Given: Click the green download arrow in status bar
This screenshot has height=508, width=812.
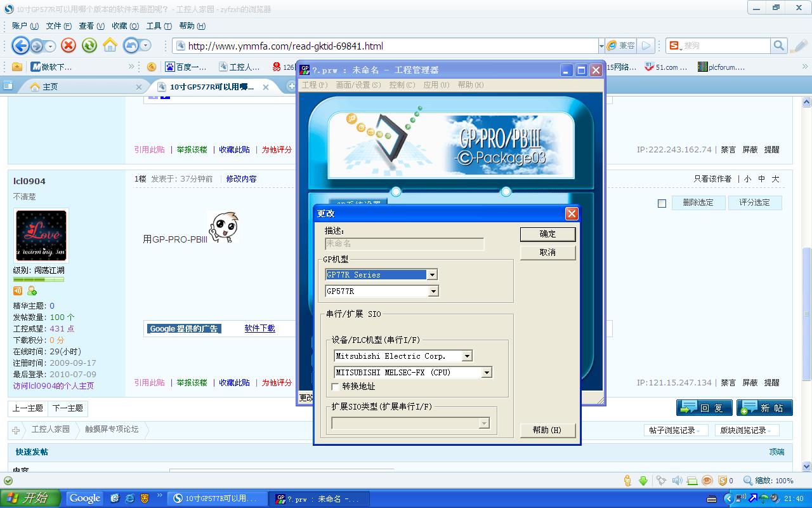Looking at the screenshot, I should 643,481.
